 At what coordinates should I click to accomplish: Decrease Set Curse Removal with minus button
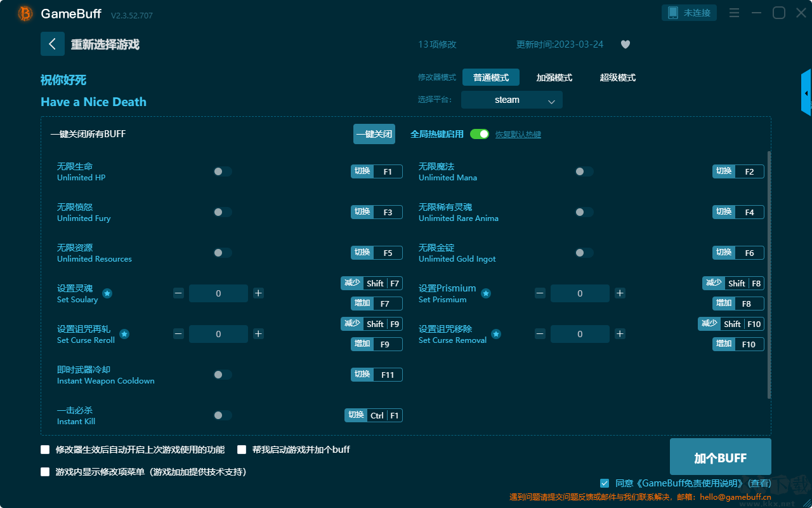click(540, 334)
